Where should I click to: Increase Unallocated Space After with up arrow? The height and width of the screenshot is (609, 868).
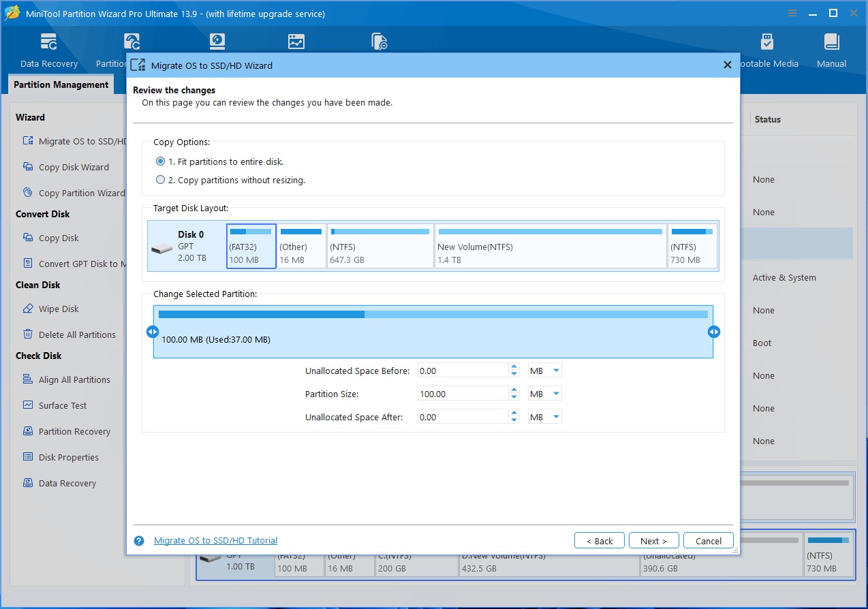pos(514,413)
